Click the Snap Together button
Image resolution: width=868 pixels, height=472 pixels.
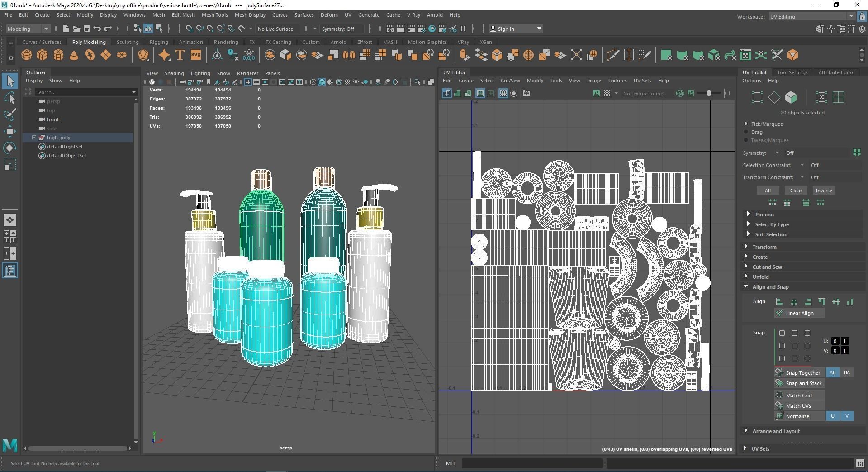pos(799,373)
